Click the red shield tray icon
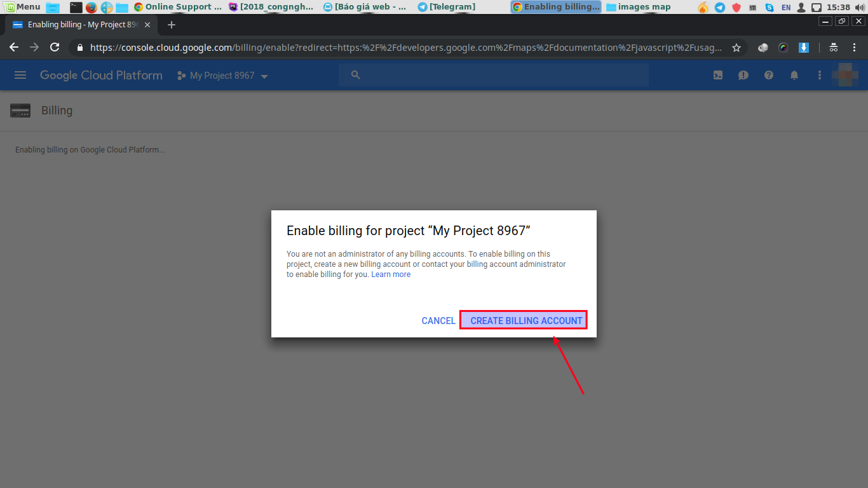The image size is (868, 488). click(736, 8)
